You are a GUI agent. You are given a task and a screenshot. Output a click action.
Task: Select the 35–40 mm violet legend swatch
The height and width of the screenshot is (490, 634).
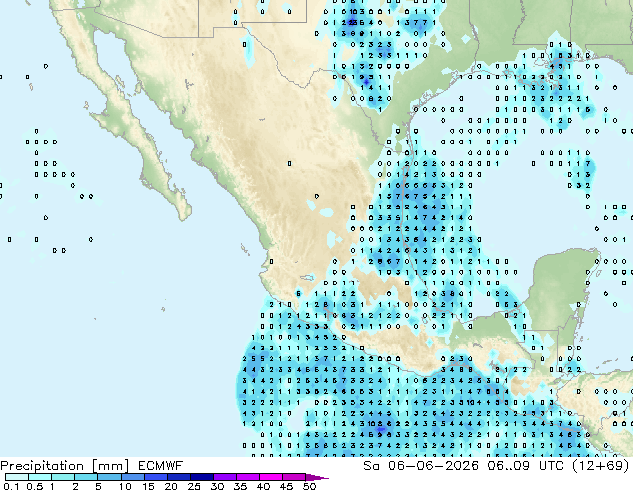click(247, 477)
